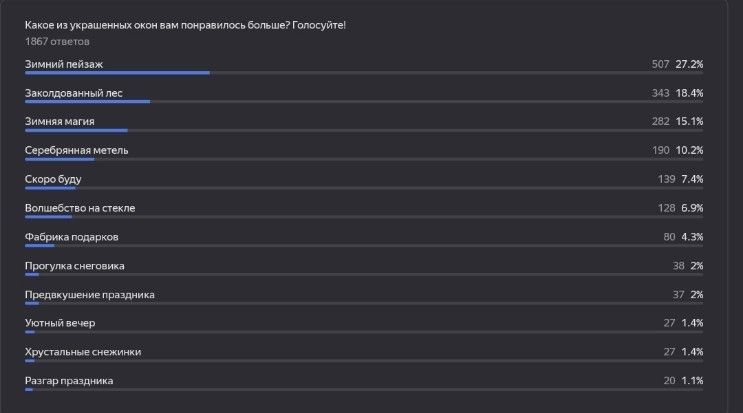Viewport: 743px width, 413px height.
Task: Click the 1.1% percentage for "Разгар праздника"
Action: (691, 381)
